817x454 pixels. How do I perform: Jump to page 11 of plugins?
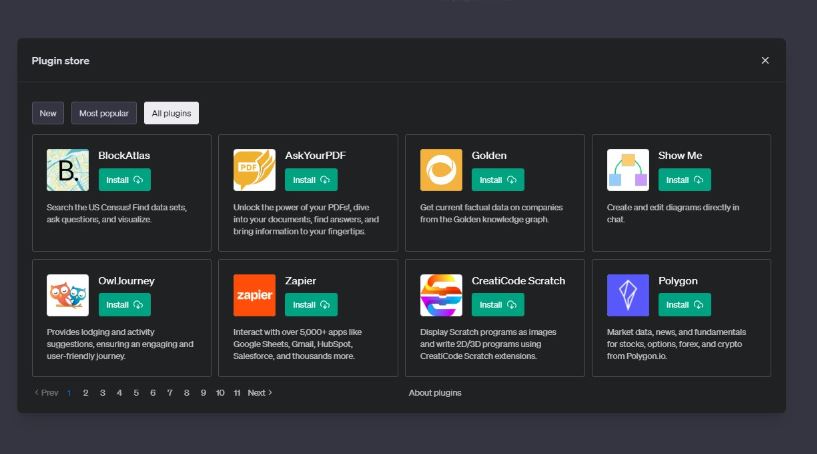pos(237,392)
